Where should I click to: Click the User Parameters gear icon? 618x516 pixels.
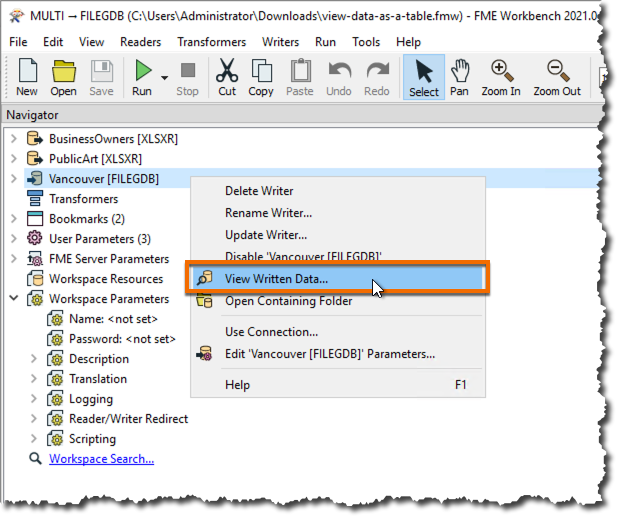35,238
